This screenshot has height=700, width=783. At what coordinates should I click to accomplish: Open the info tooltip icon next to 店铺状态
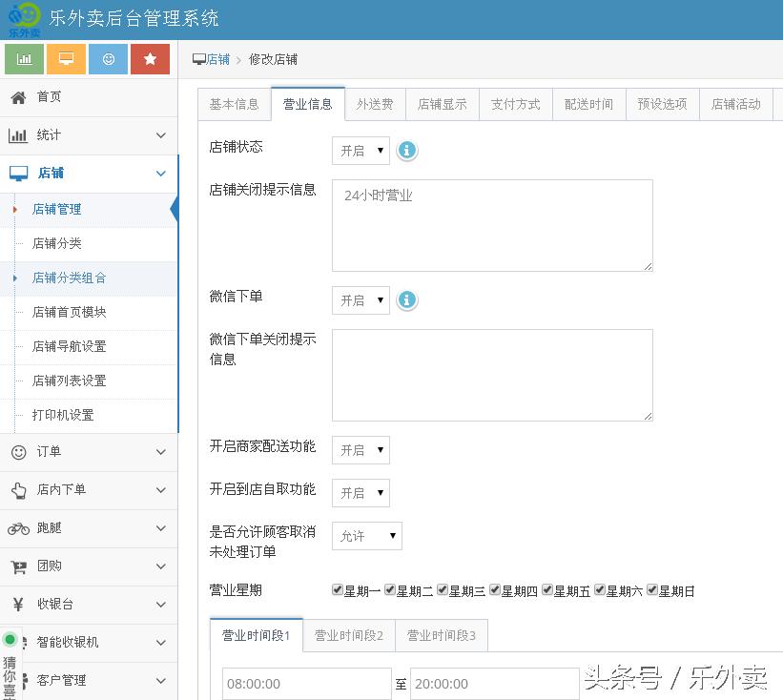[x=407, y=150]
